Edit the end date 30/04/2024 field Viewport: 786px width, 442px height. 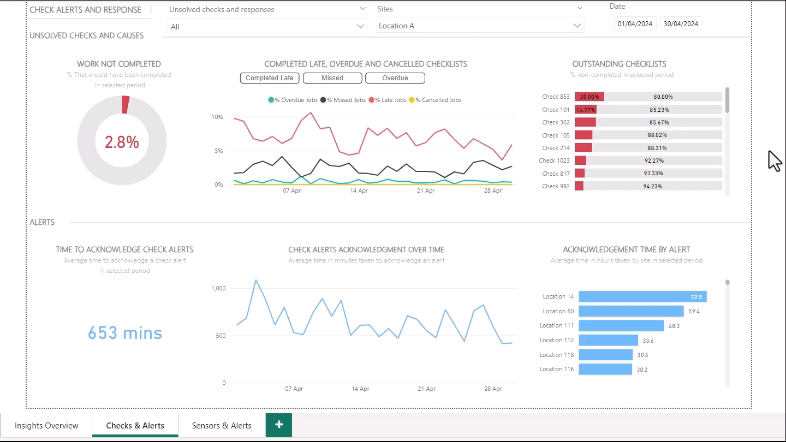[681, 23]
